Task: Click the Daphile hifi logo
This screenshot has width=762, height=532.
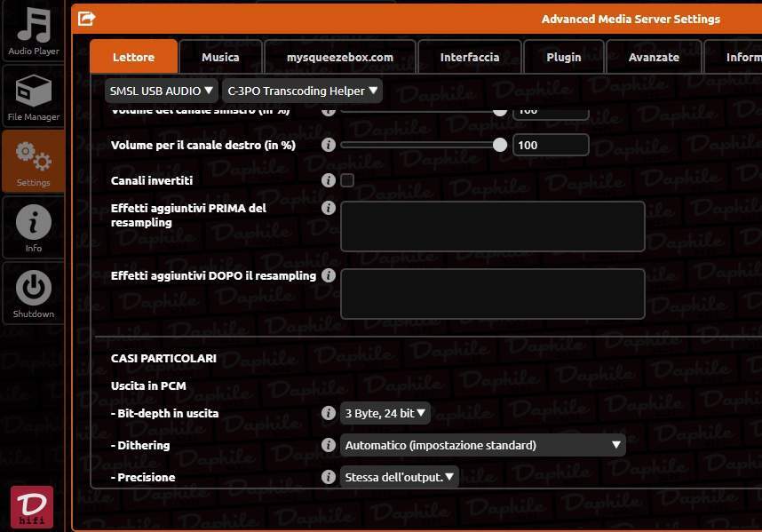Action: click(x=32, y=507)
